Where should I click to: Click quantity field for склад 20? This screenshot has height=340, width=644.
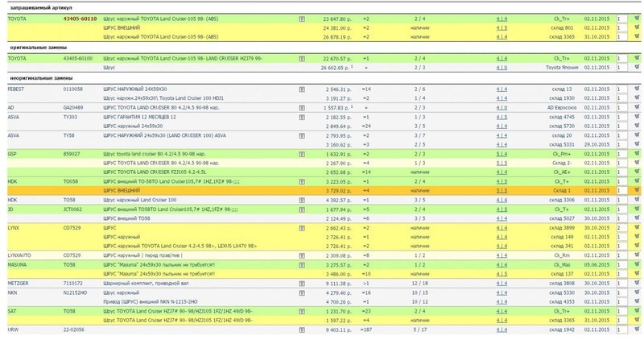[621, 135]
